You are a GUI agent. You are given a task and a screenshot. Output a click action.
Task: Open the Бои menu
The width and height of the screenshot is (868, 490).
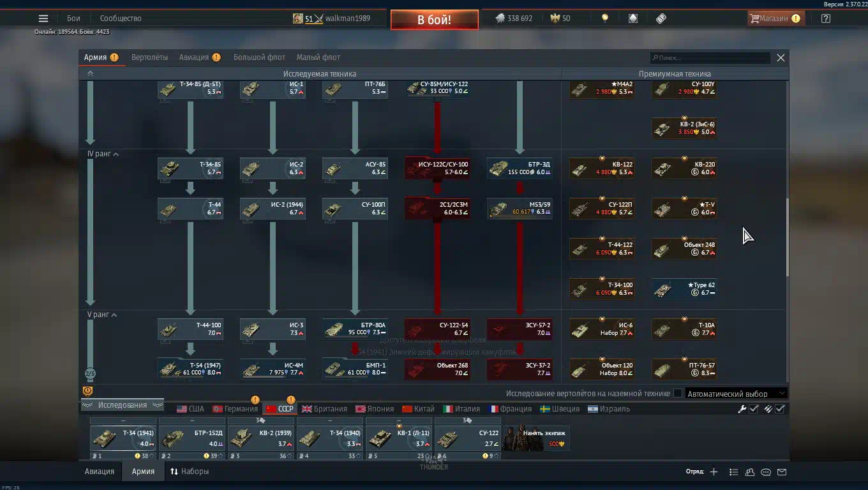(73, 19)
